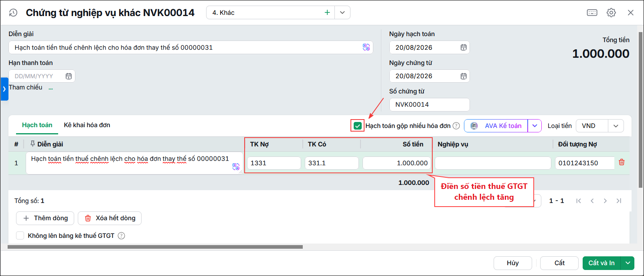This screenshot has width=644, height=276.
Task: Click help icon beside Không lên bảng kê thuế GTGT
Action: tap(122, 236)
